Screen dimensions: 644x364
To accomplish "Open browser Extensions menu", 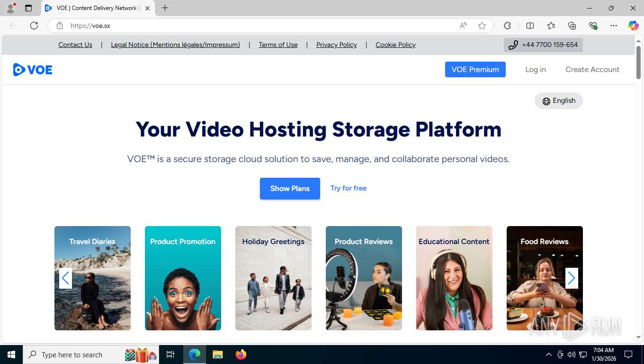I will click(507, 26).
